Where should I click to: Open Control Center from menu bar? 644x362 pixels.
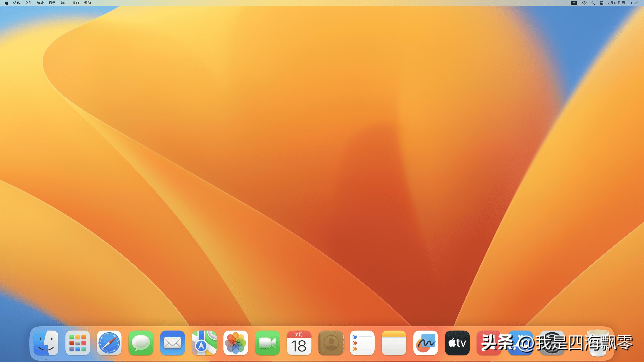[601, 3]
